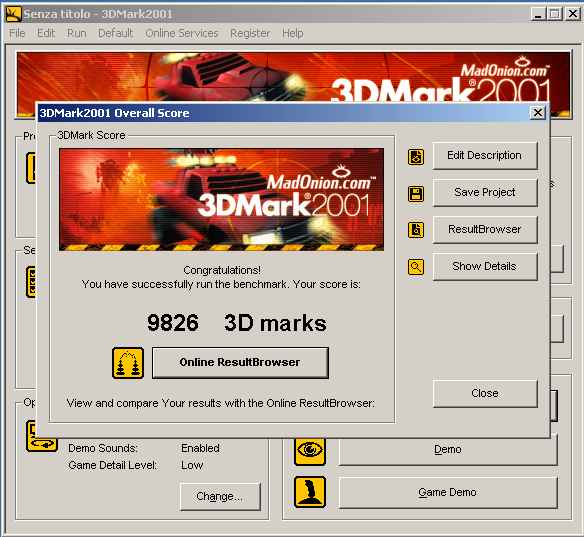Click the Show Details button

[485, 266]
